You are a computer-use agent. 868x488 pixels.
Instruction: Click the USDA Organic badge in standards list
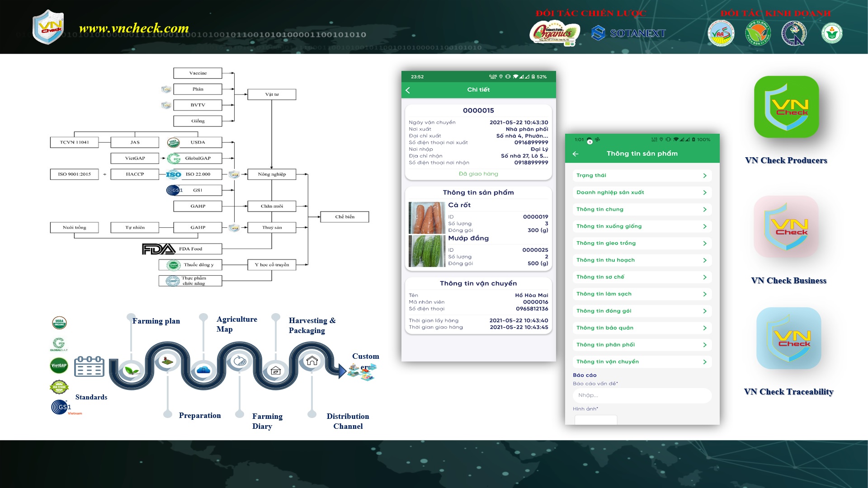[x=59, y=323]
